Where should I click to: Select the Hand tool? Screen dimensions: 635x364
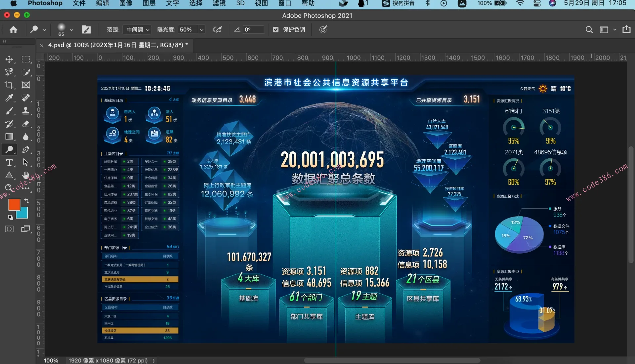tap(25, 175)
